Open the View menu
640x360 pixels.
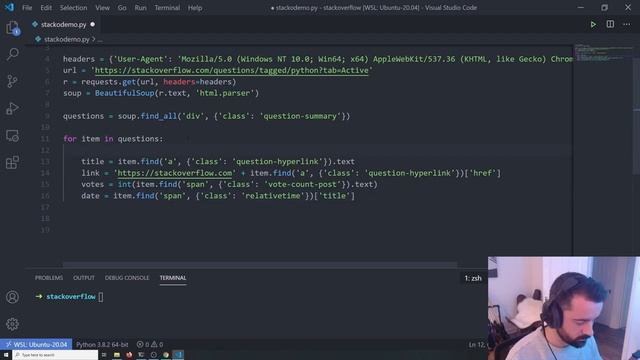[x=102, y=8]
